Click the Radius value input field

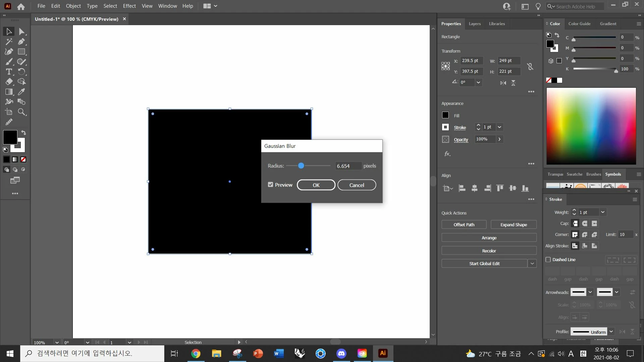click(348, 166)
